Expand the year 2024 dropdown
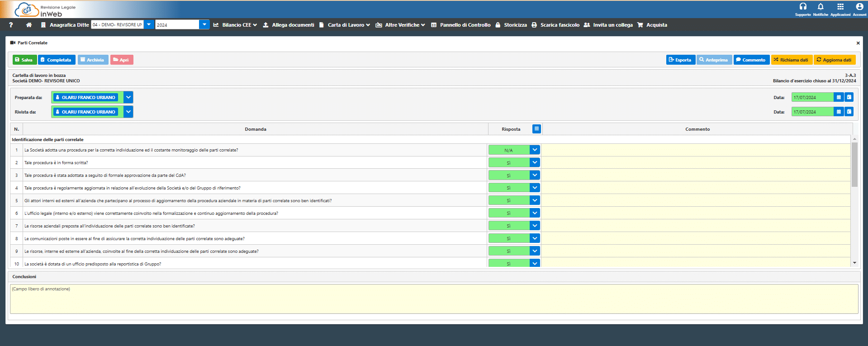 204,24
